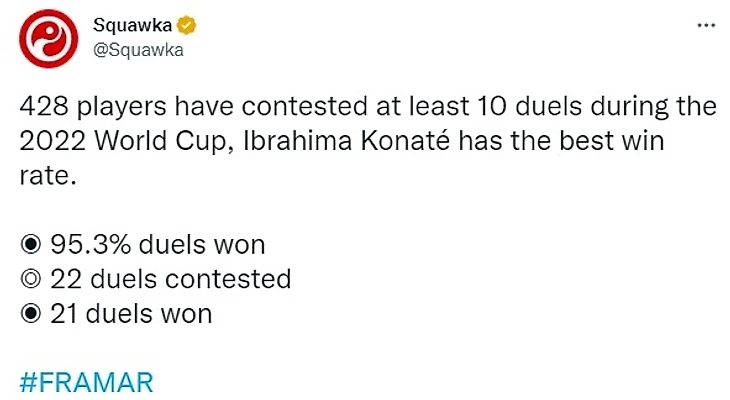Open the #FRAMAR hashtag
The height and width of the screenshot is (400, 730).
[87, 383]
